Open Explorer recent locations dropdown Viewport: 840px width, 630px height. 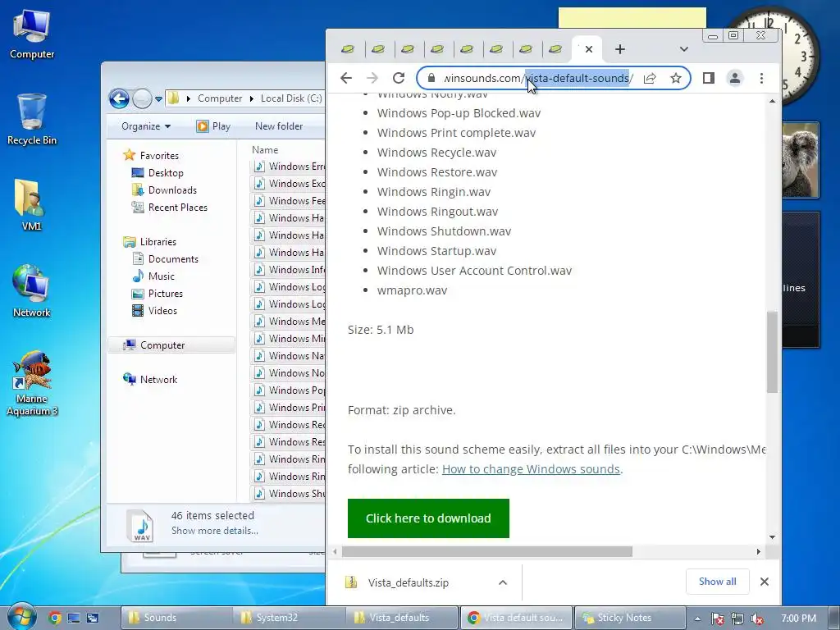(158, 98)
